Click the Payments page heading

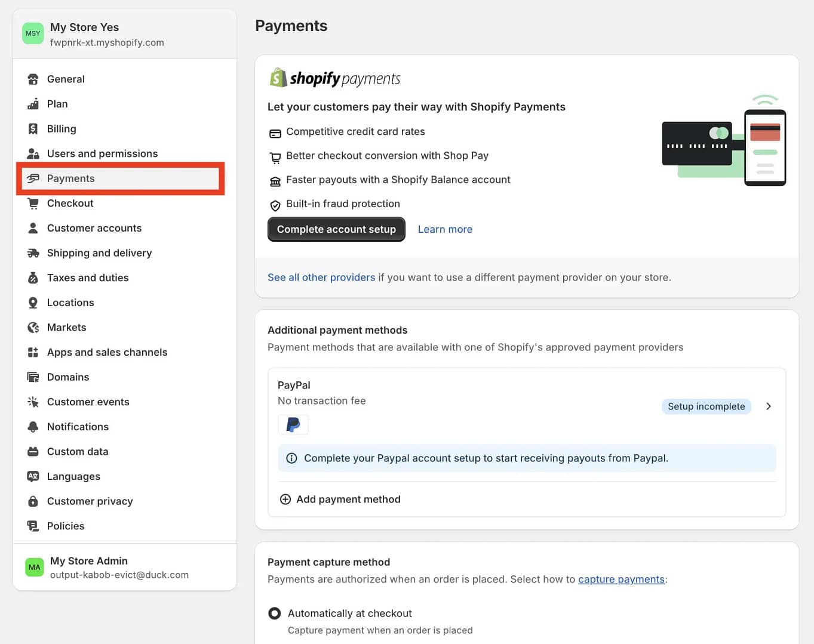(291, 26)
